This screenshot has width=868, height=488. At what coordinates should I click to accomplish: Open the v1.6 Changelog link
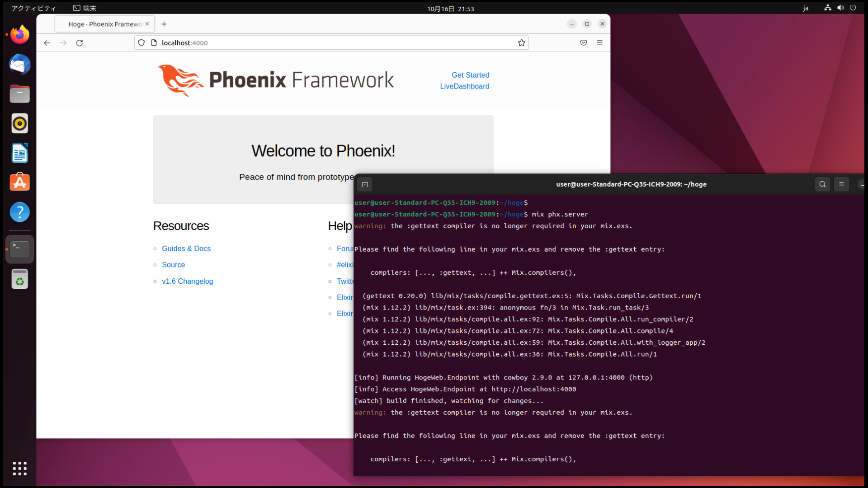click(x=187, y=281)
